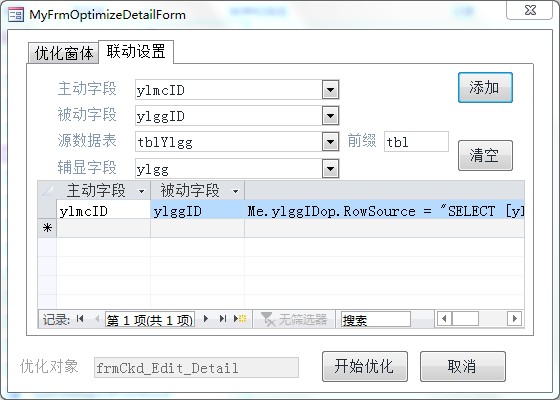Click the 主动字段 column header
The image size is (560, 400).
[x=103, y=190]
